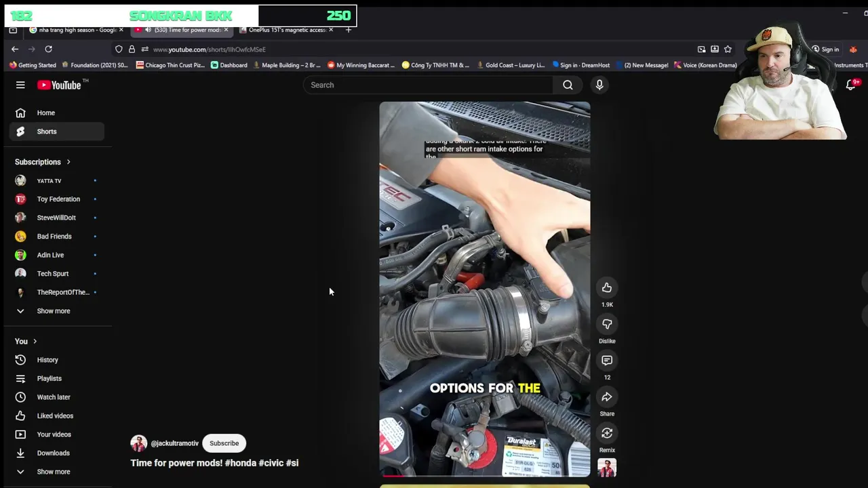
Task: Open Liked videos list
Action: tap(57, 416)
